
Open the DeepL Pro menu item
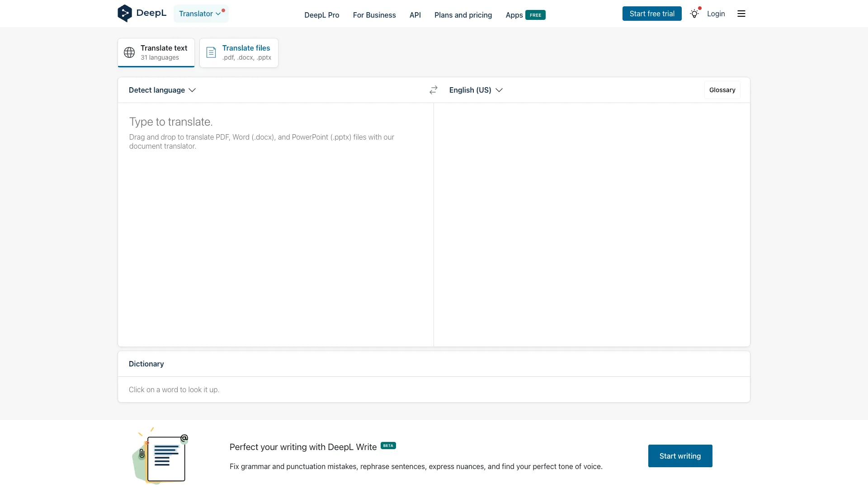click(x=321, y=15)
